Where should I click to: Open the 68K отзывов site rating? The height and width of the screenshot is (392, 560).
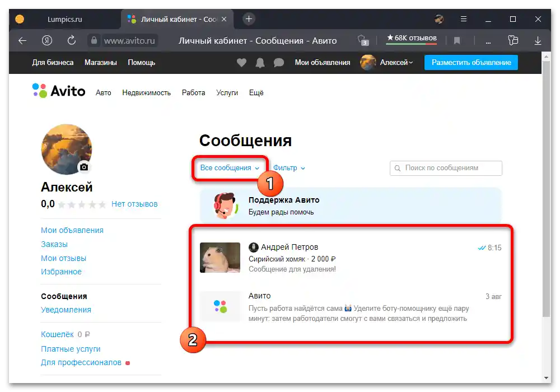tap(412, 38)
